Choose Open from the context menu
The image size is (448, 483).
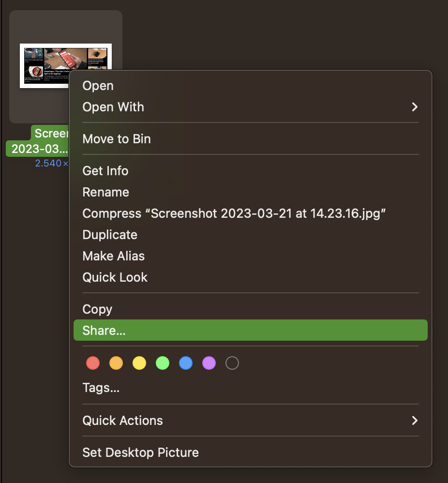pos(98,86)
